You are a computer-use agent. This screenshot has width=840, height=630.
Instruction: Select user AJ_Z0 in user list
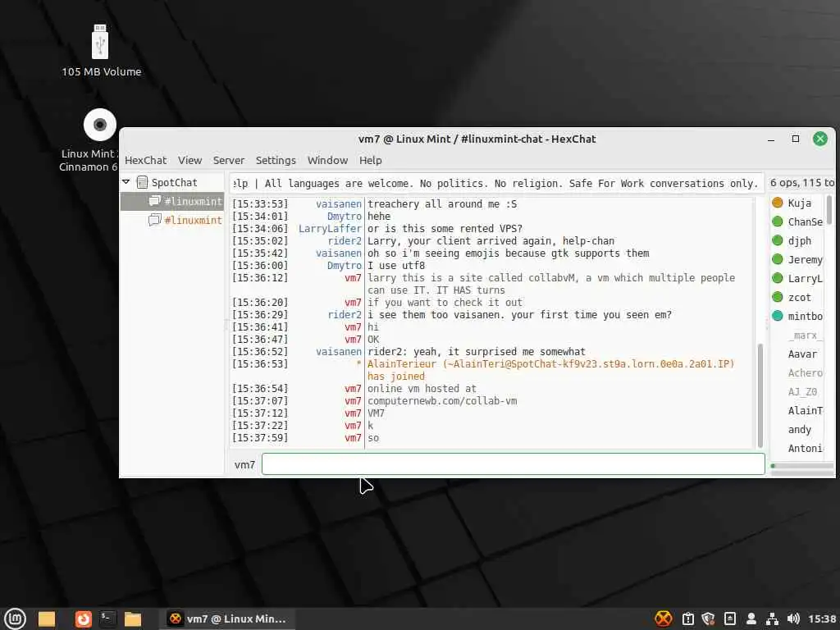[802, 391]
